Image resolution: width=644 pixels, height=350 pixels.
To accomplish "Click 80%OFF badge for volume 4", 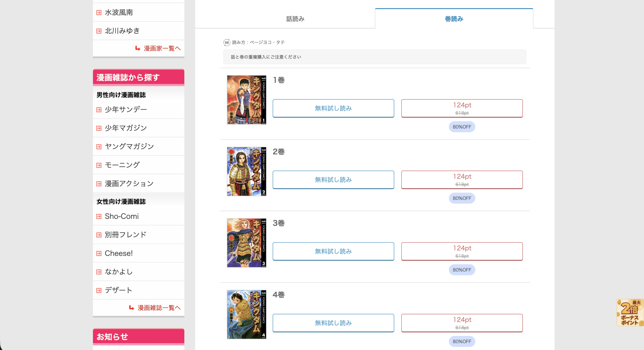I will point(462,341).
